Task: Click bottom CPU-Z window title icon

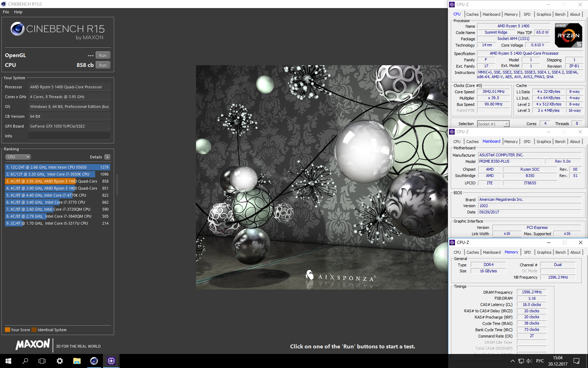Action: point(452,242)
